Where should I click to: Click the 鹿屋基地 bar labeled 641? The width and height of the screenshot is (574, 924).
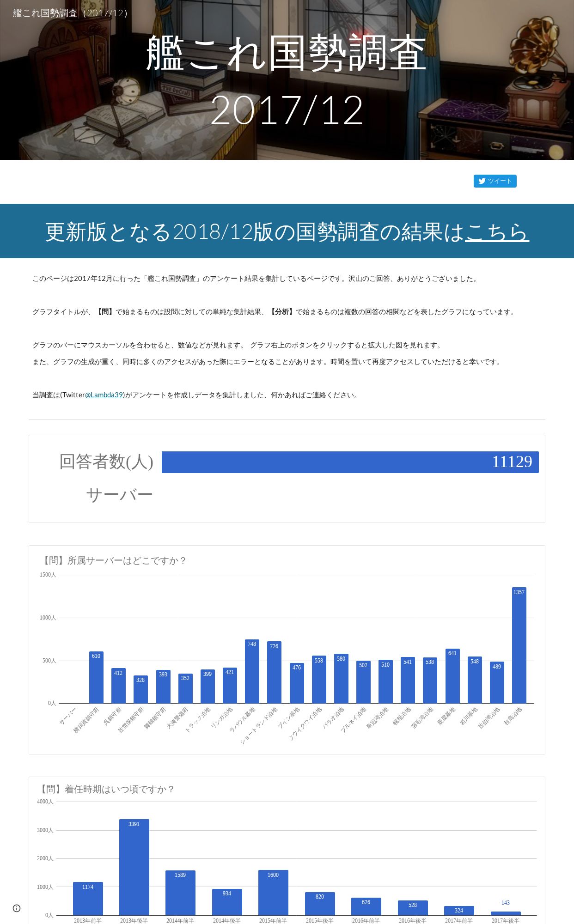(452, 676)
